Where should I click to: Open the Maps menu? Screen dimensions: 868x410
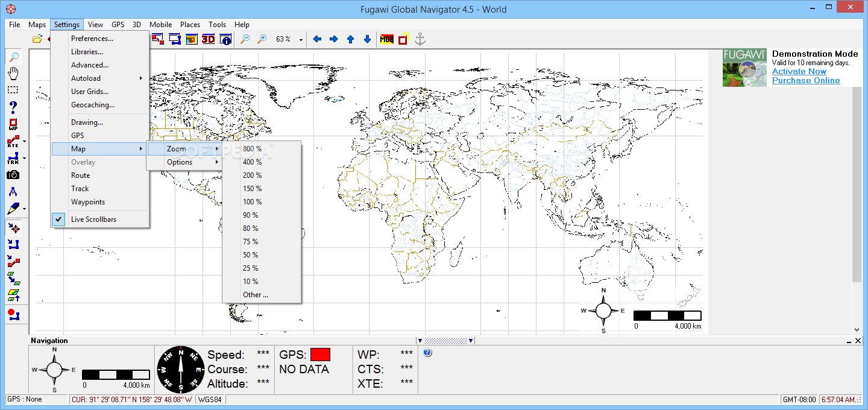(37, 25)
